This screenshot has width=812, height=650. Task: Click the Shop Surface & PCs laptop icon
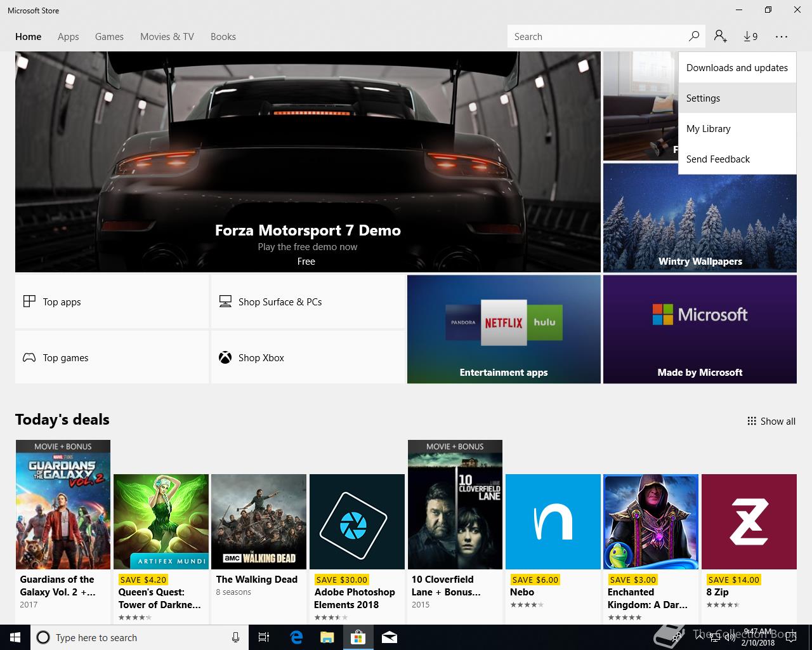click(x=225, y=302)
